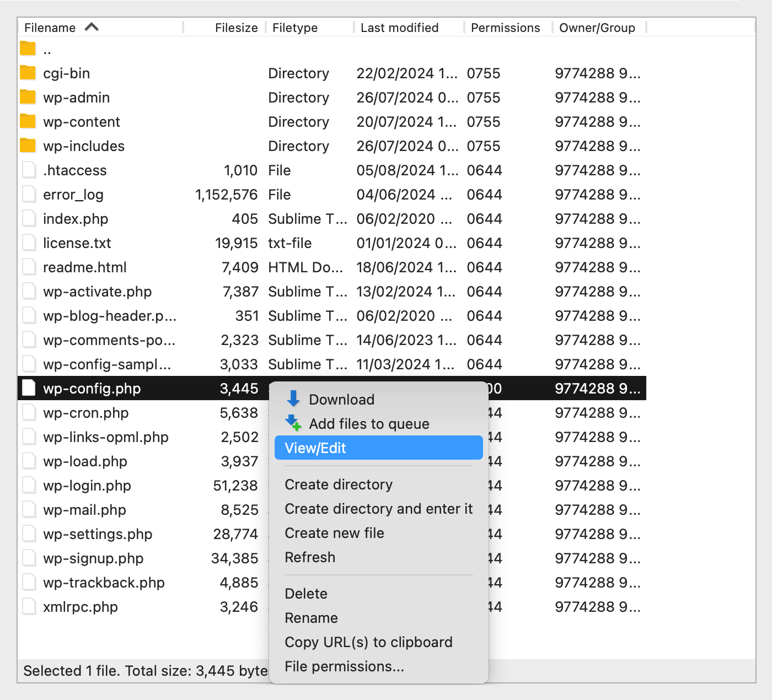
Task: Click the wp-settings.php file icon
Action: [x=29, y=534]
